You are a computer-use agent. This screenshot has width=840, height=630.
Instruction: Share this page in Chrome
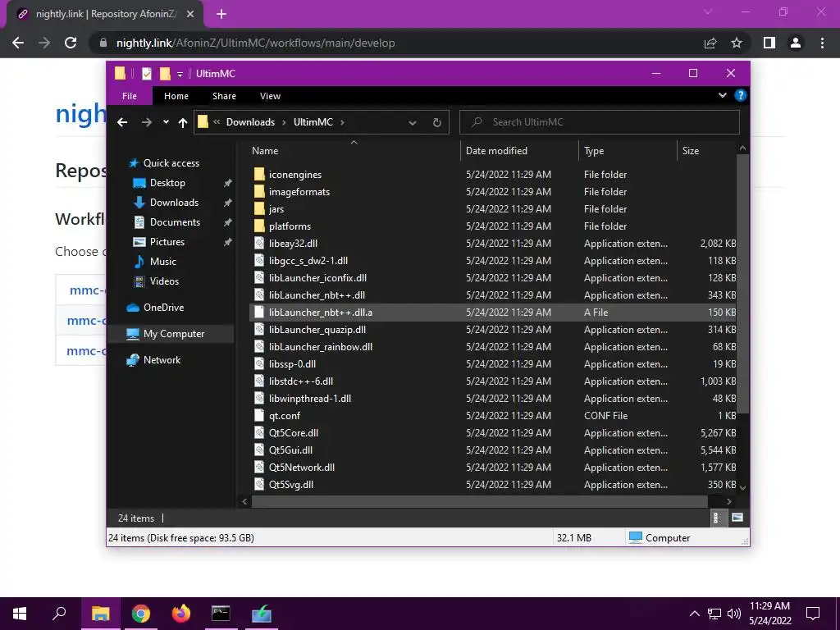(x=710, y=43)
